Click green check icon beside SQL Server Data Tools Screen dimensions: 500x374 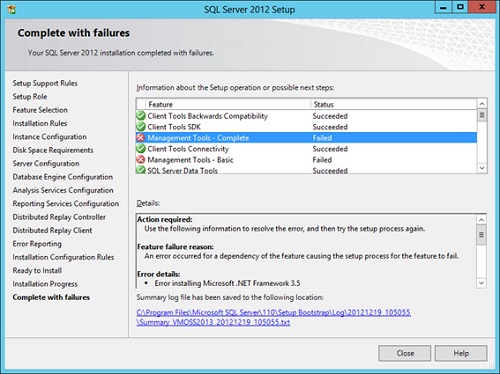click(141, 170)
